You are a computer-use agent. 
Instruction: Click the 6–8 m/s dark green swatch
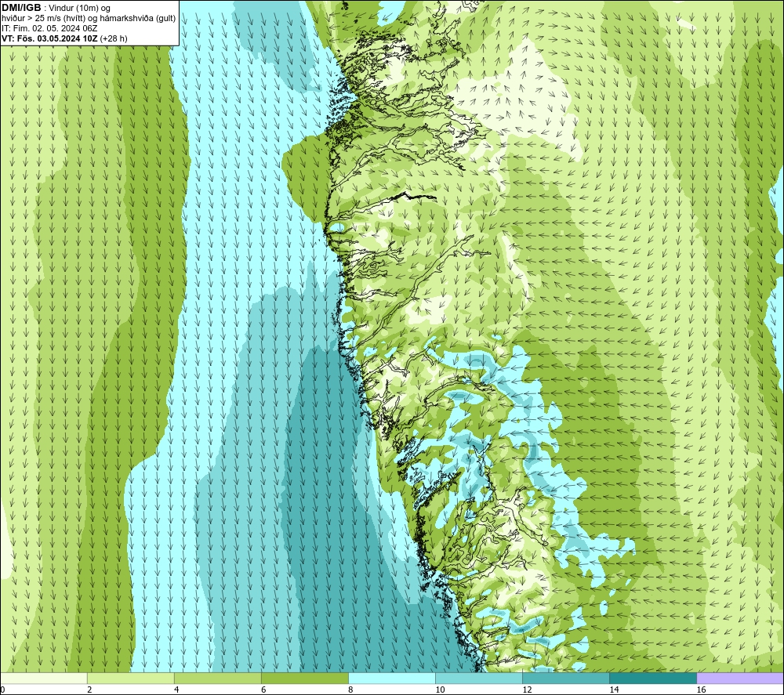[x=305, y=679]
